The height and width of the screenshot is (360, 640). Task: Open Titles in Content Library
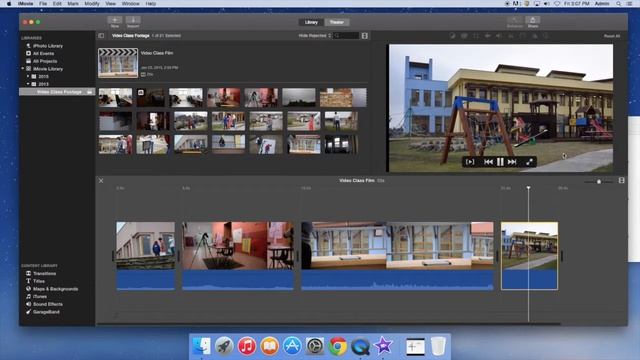coord(38,281)
